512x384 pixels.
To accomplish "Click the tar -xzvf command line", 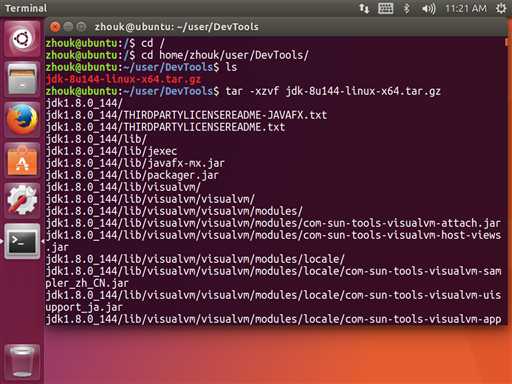I will pos(243,91).
